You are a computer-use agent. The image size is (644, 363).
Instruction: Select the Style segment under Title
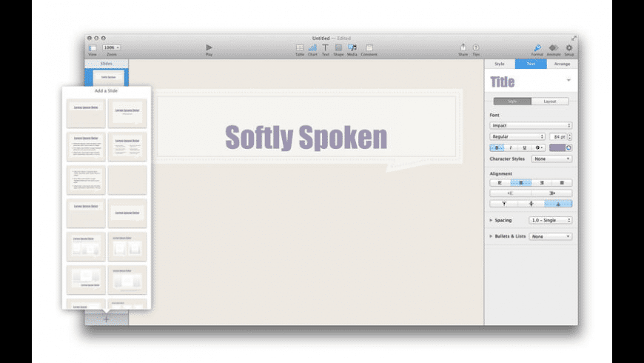(512, 101)
